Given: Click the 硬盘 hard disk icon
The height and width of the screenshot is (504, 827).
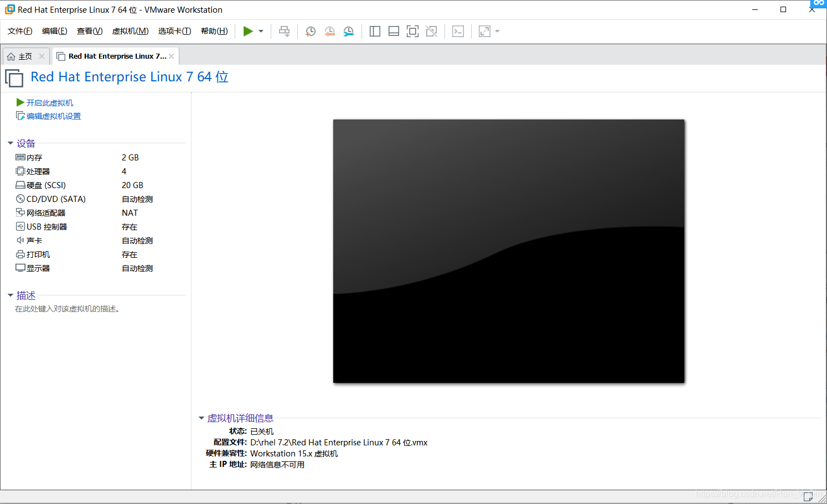Looking at the screenshot, I should point(20,185).
